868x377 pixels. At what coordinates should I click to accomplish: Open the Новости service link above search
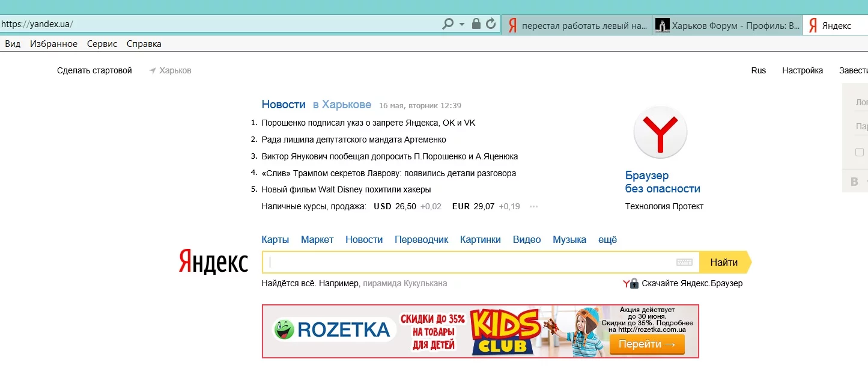click(364, 239)
